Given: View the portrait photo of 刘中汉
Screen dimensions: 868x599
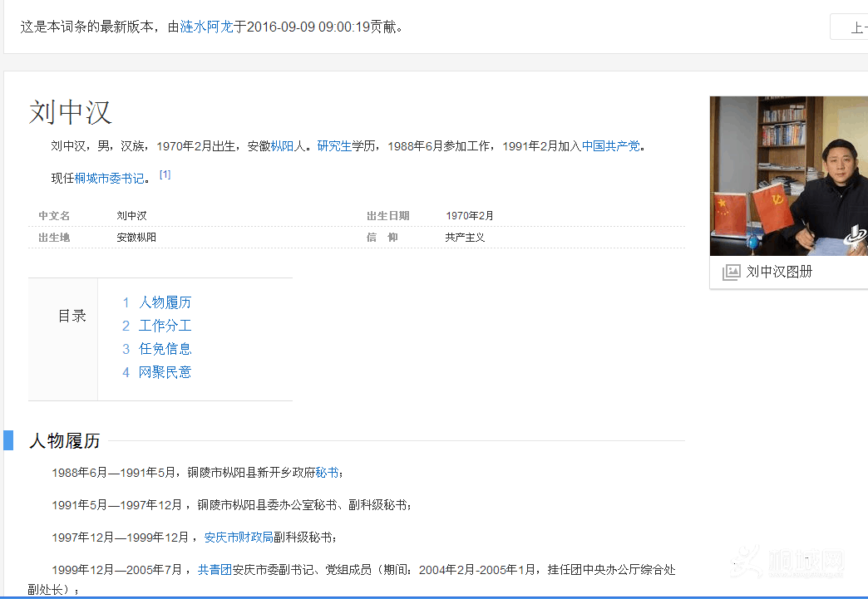Looking at the screenshot, I should (788, 176).
